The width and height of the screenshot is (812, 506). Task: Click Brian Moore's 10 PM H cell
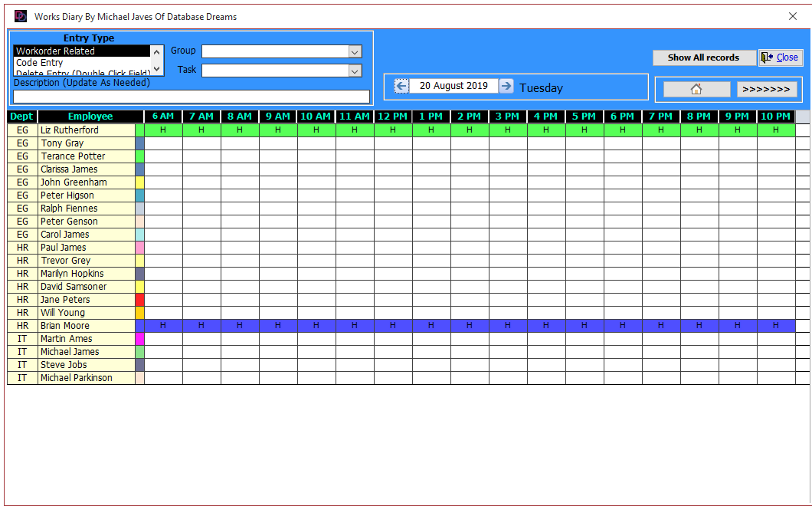tap(776, 326)
